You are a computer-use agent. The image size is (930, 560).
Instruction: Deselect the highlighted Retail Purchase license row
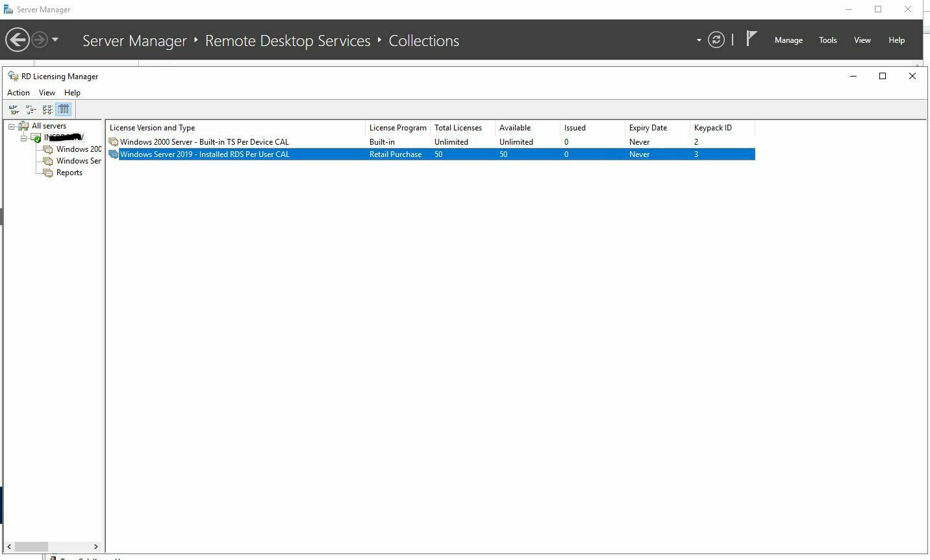point(260,154)
